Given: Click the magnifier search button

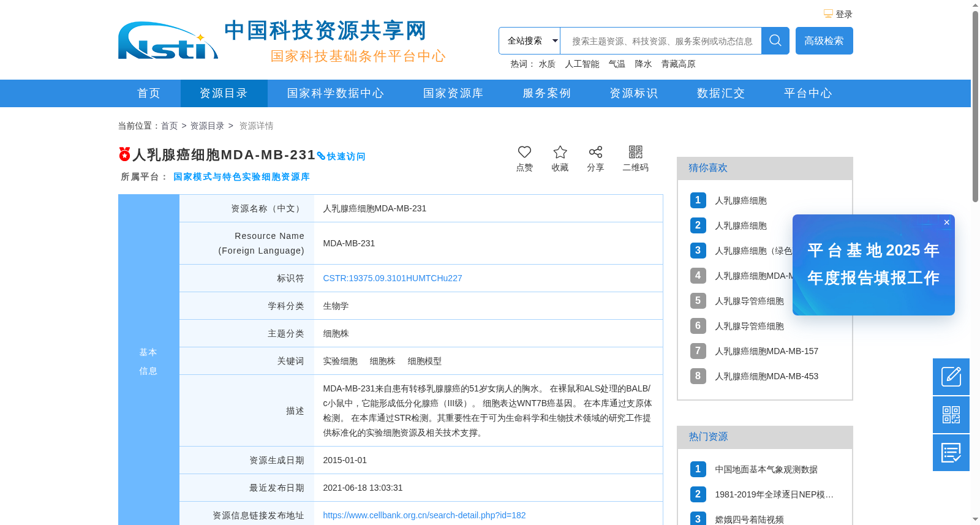Looking at the screenshot, I should pyautogui.click(x=775, y=40).
